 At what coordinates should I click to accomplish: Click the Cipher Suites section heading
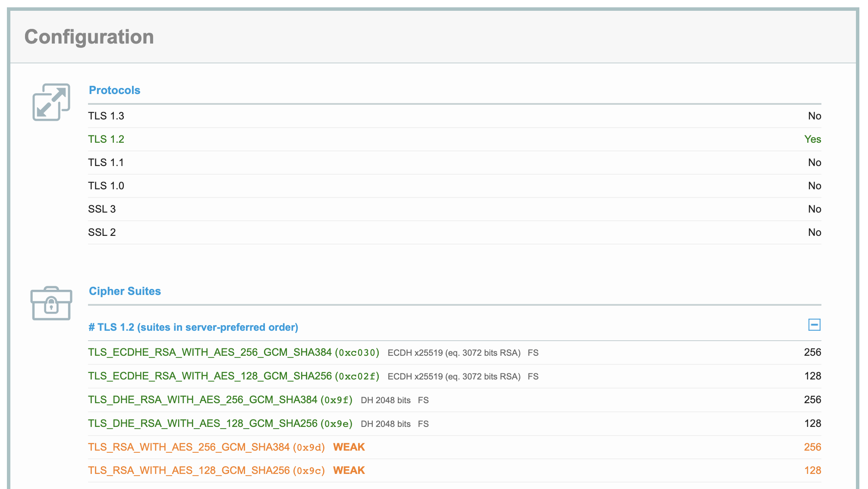125,291
